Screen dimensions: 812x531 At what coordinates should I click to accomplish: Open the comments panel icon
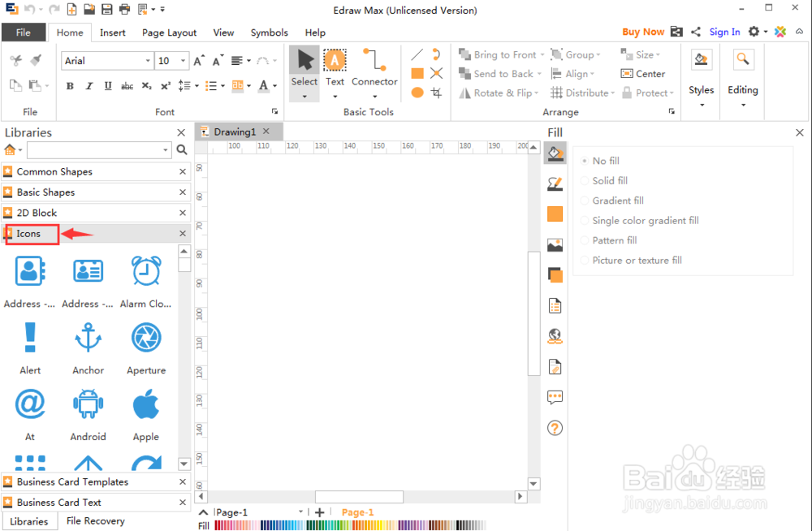click(x=555, y=397)
